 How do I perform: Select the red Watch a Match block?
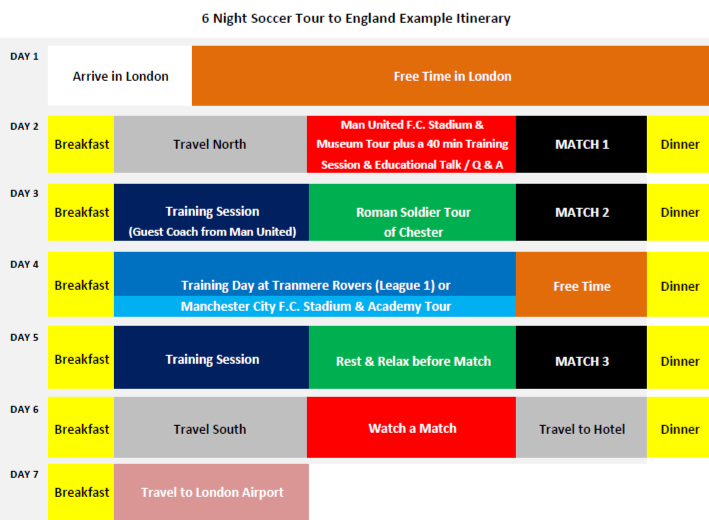411,427
